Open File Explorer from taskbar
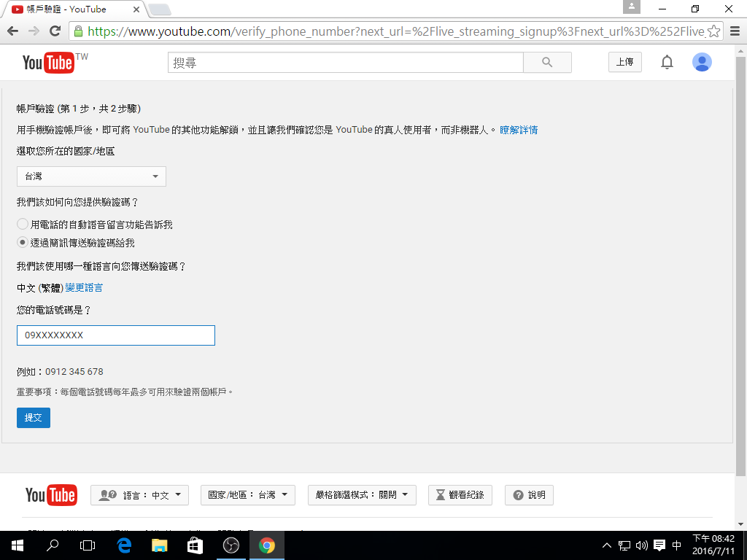This screenshot has width=747, height=560. tap(160, 545)
